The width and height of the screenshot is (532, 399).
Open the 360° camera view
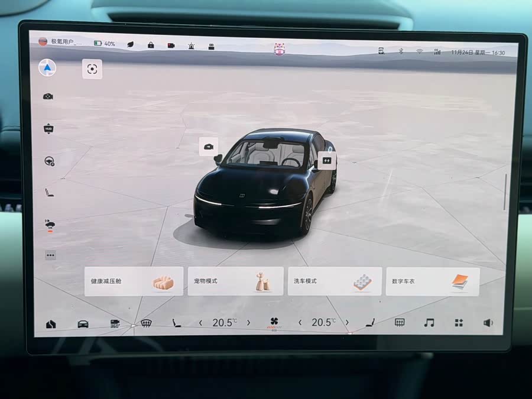(x=115, y=323)
